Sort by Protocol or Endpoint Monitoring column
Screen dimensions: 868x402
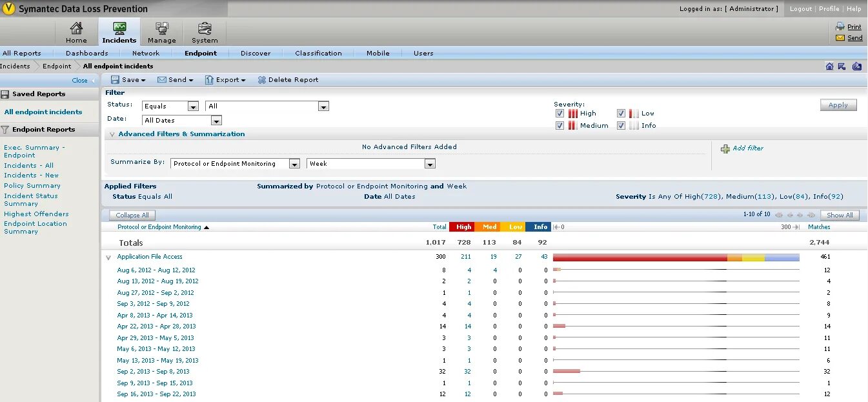[159, 227]
